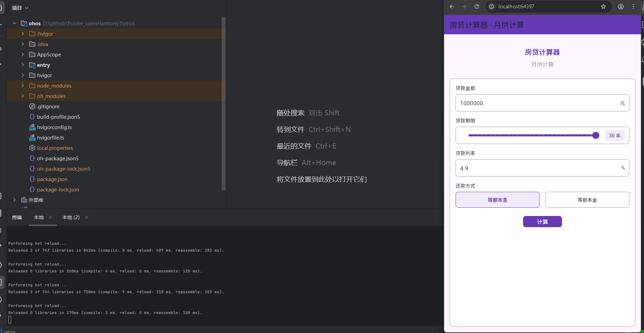Click the hvigorconfig.ts file icon

pos(32,127)
